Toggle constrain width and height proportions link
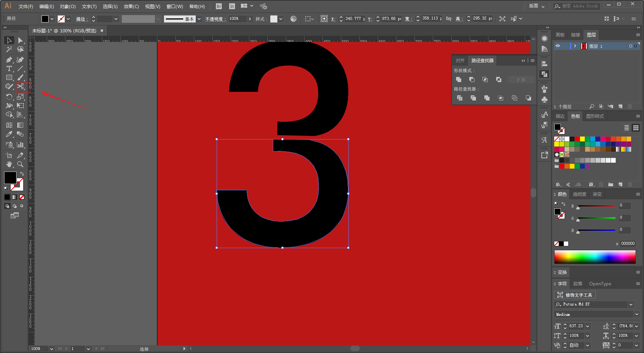Screen dimensions: 644x353 (x=449, y=19)
